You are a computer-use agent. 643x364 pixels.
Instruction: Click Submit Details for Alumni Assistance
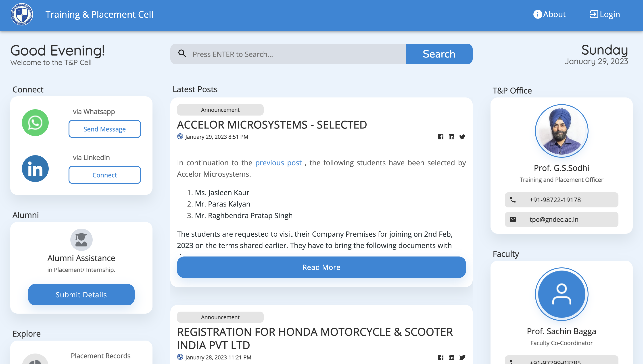(x=81, y=294)
